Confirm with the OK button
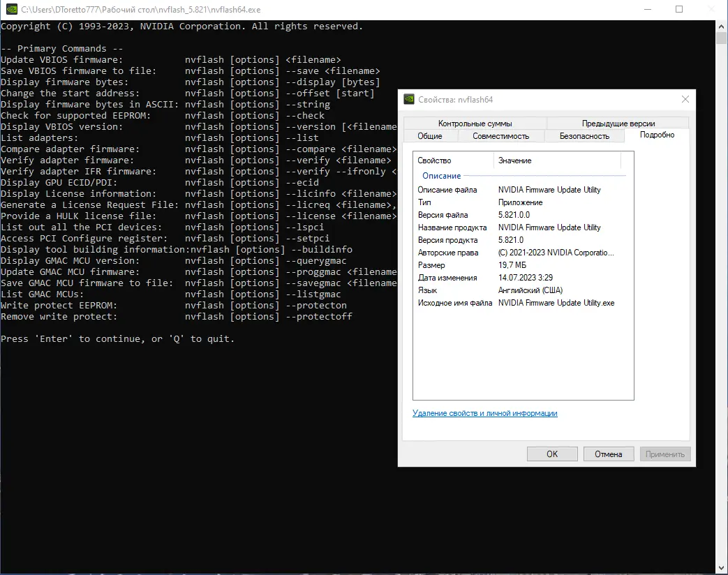This screenshot has width=728, height=575. [x=552, y=454]
